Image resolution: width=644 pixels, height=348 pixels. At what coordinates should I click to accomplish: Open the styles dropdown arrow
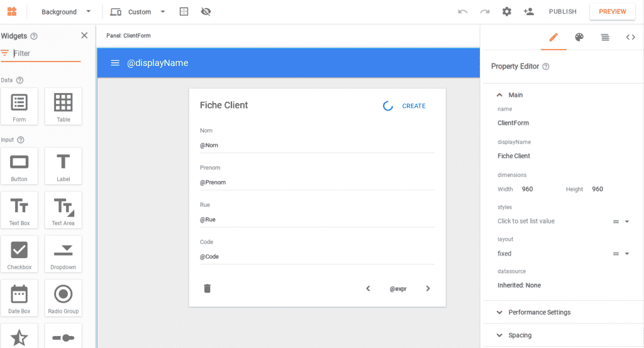pos(627,222)
